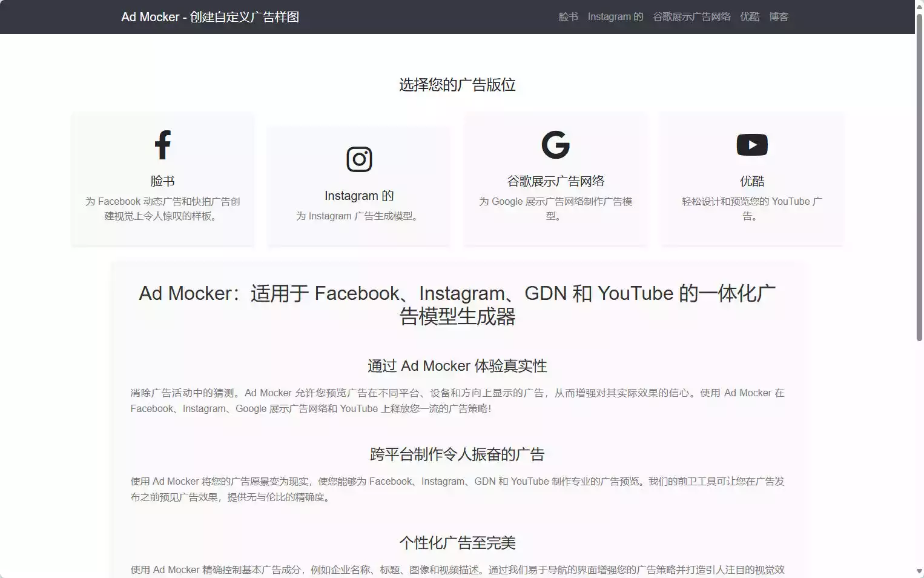924x578 pixels.
Task: Open the 脸书 nav menu item
Action: (x=568, y=17)
